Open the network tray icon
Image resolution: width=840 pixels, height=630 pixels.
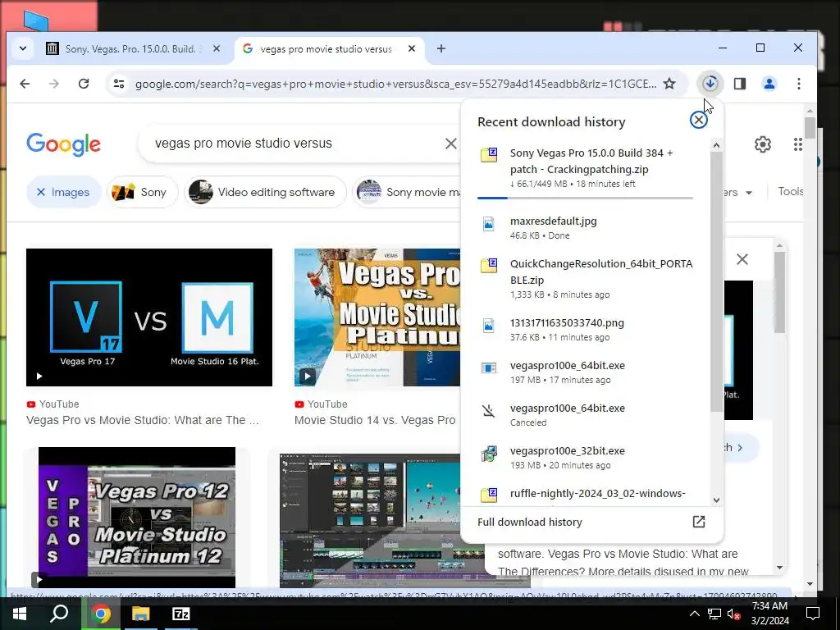(714, 614)
